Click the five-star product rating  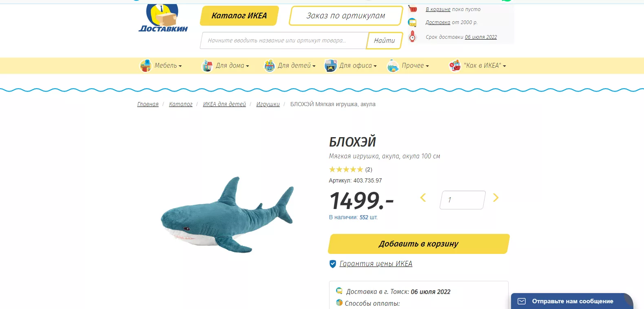(x=346, y=169)
